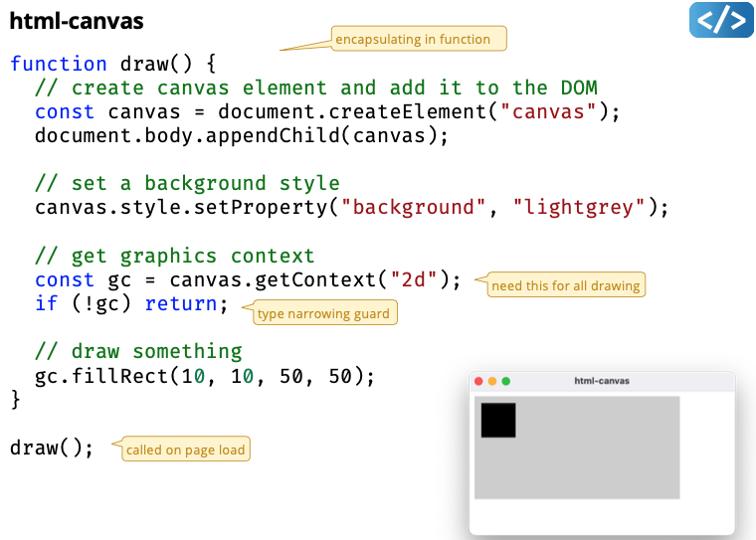Viewport: 756px width, 540px height.
Task: Click the green maximize dot in html-canvas window
Action: 506,381
